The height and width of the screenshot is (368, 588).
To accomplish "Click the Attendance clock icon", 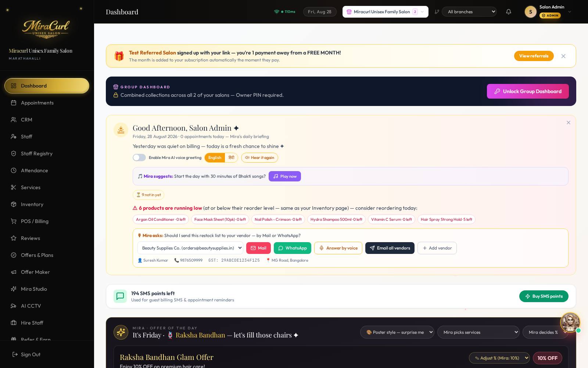I will pyautogui.click(x=14, y=170).
